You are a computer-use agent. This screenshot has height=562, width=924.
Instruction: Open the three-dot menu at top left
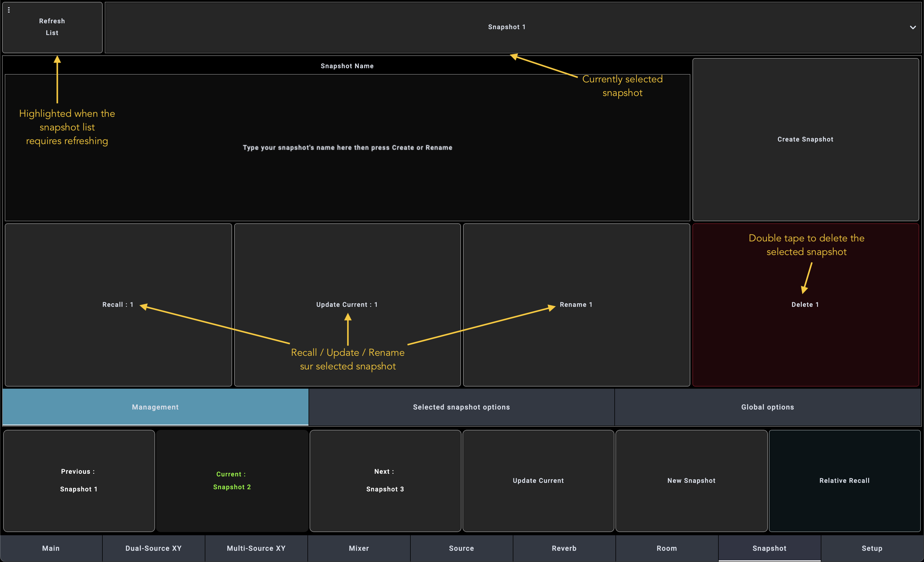(x=9, y=10)
